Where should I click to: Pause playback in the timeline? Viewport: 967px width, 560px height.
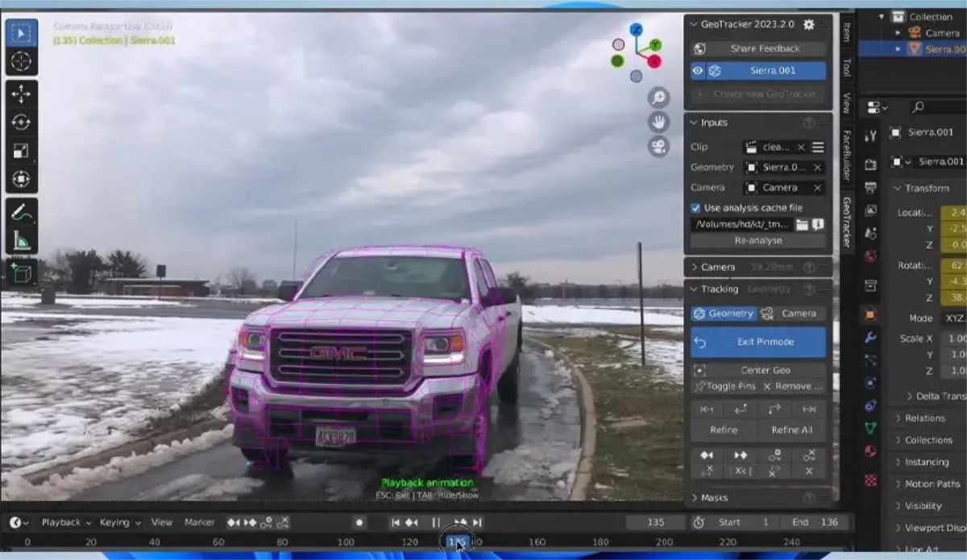436,523
